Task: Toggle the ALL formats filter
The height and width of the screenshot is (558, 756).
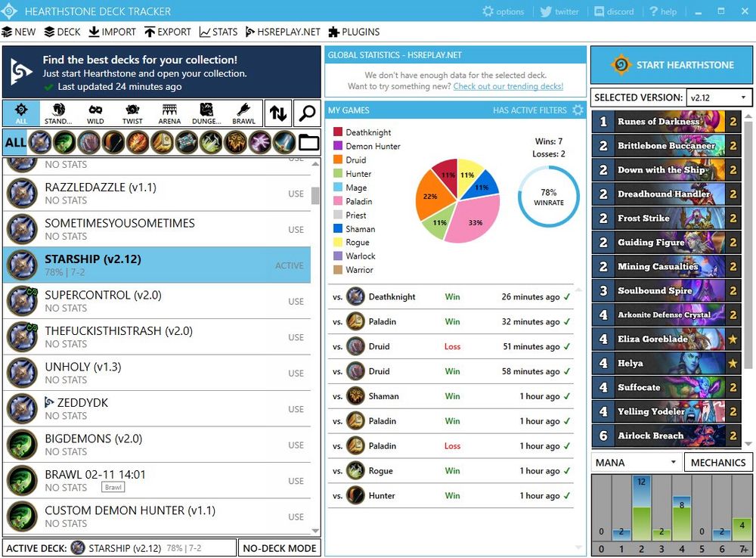Action: [x=21, y=113]
